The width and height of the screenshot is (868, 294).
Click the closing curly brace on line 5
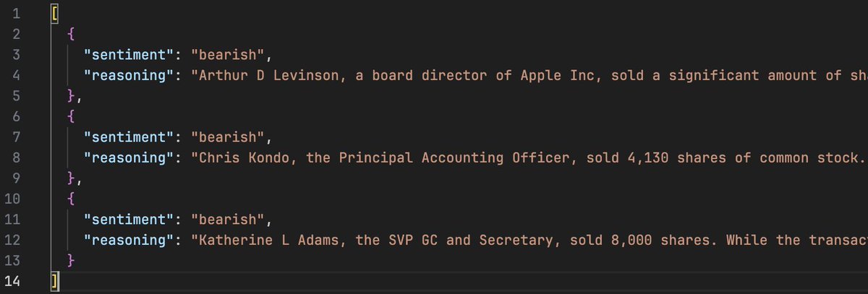point(70,95)
